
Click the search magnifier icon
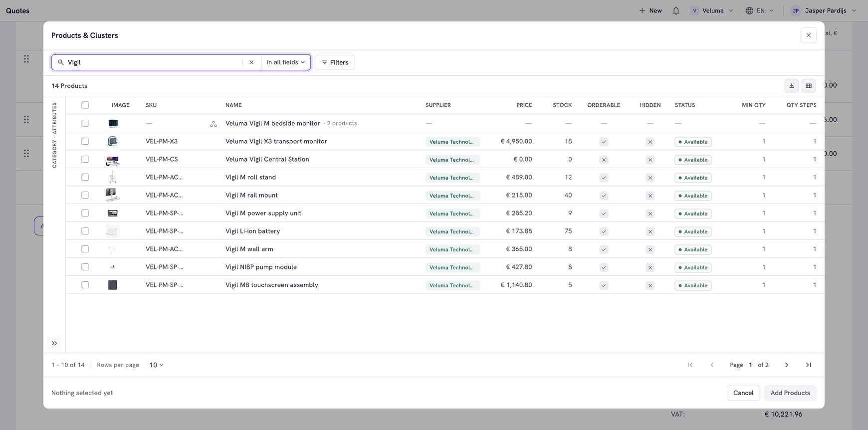(61, 62)
